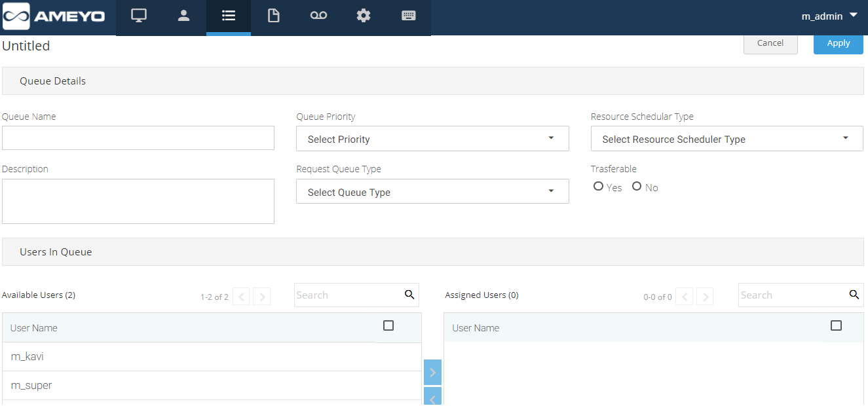Open the user management icon in navbar
The image size is (868, 406).
point(183,16)
